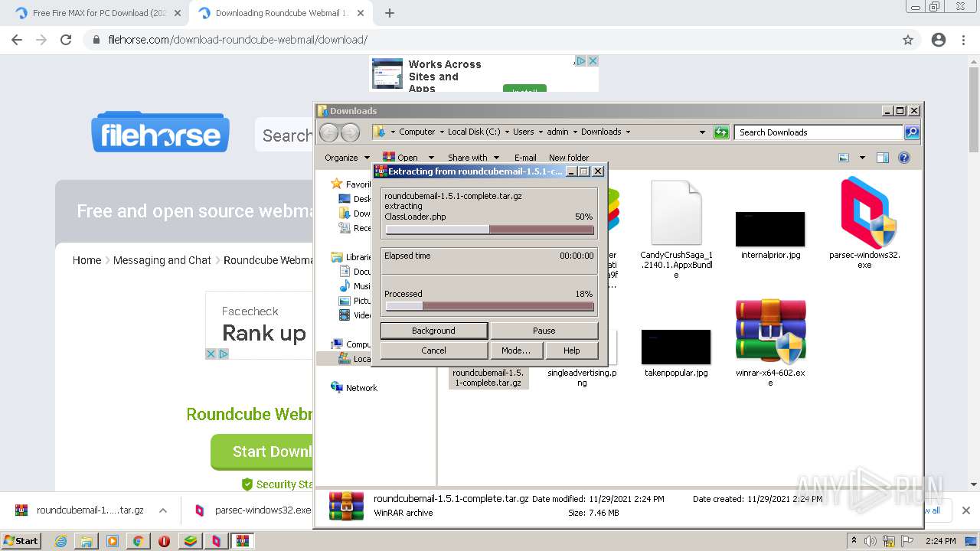980x551 pixels.
Task: Click the Change your view icon
Action: click(x=844, y=158)
